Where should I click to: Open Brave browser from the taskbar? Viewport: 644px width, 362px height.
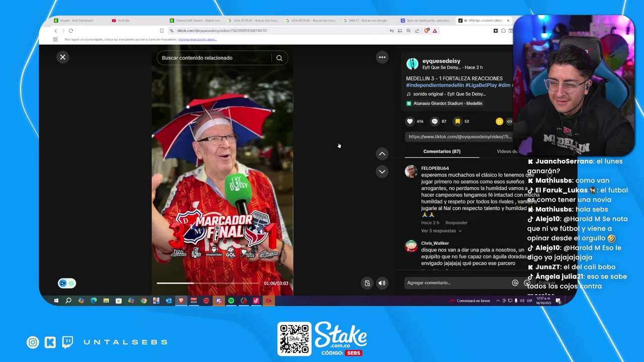pos(181,301)
